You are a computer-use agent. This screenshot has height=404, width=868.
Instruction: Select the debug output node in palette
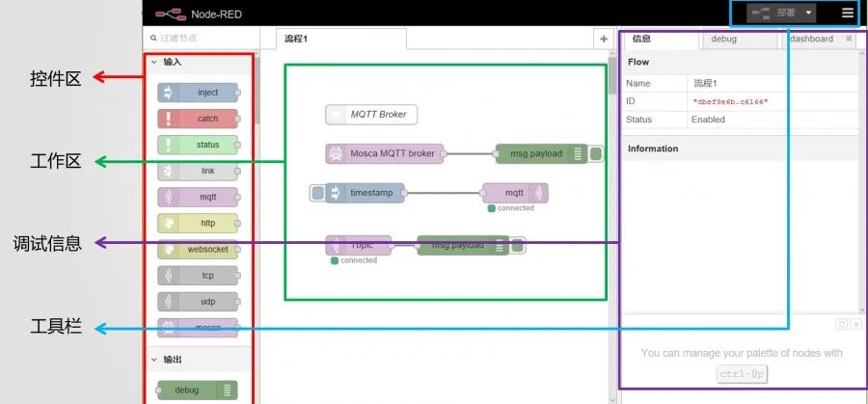pyautogui.click(x=198, y=390)
